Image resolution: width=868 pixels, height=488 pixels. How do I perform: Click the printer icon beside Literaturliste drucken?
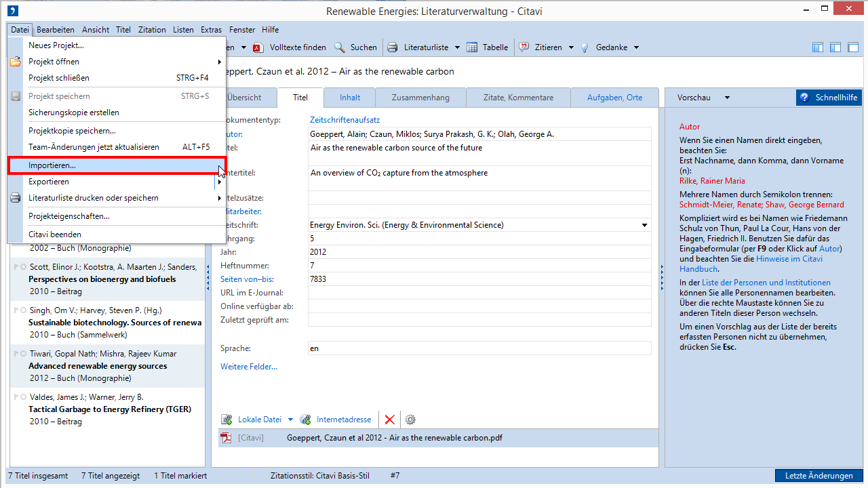(x=16, y=198)
